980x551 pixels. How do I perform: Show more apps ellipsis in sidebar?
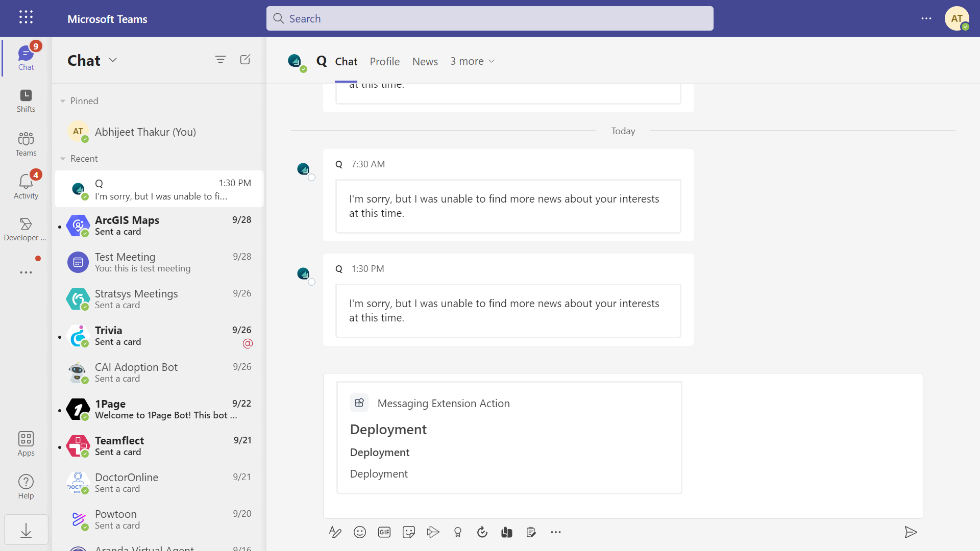pos(26,272)
